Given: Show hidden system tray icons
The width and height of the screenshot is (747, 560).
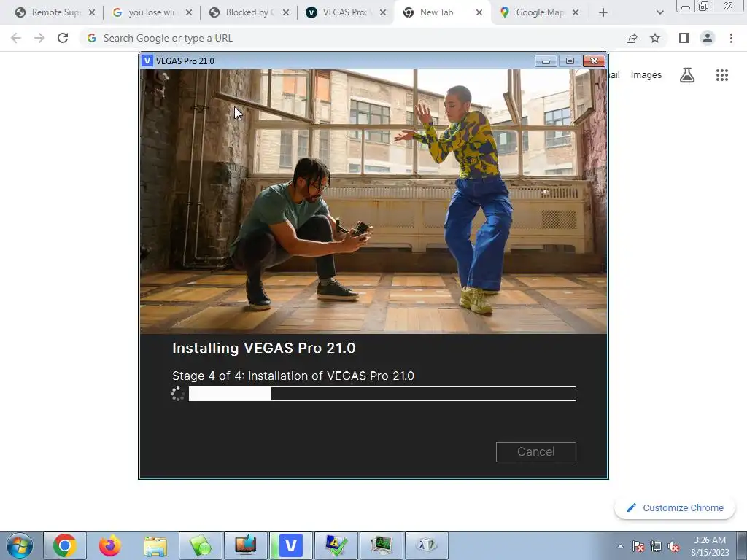Looking at the screenshot, I should click(620, 546).
